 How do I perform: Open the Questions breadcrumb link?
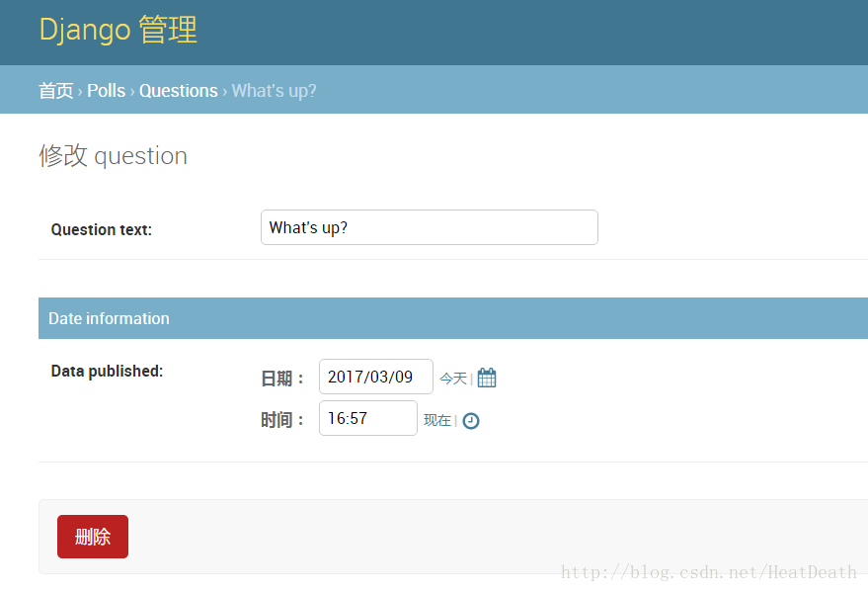coord(179,90)
